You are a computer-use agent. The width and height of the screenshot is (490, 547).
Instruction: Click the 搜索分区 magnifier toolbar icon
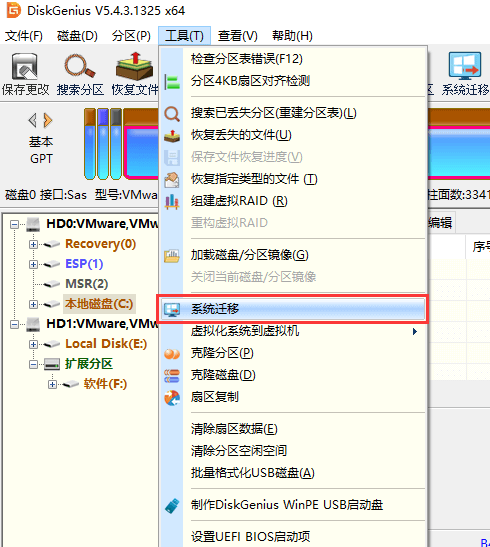80,66
